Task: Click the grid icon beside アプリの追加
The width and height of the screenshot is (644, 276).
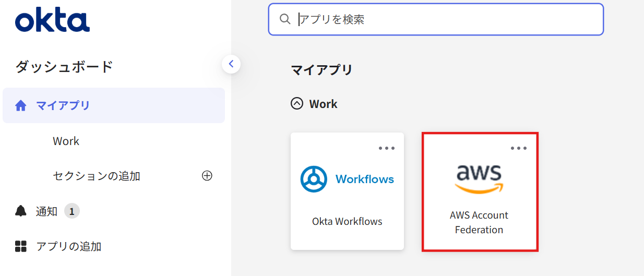Action: click(21, 246)
